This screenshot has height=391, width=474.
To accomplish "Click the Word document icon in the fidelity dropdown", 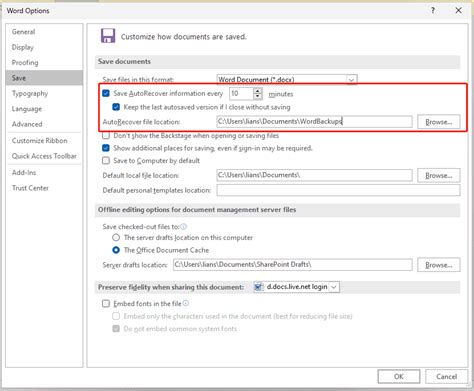I will (258, 287).
